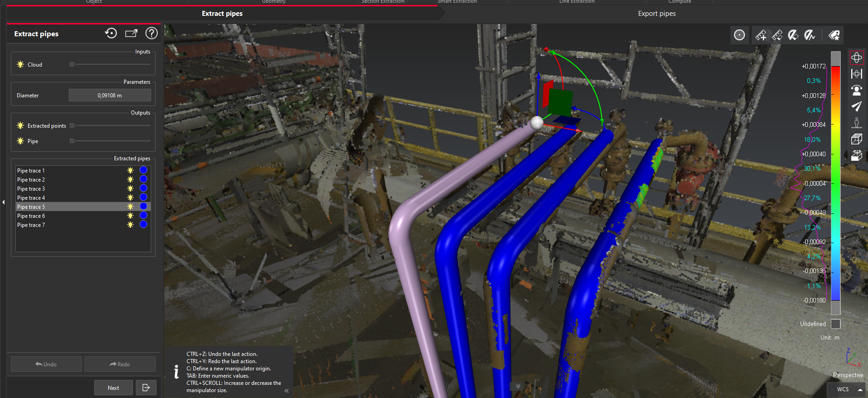The width and height of the screenshot is (868, 398).
Task: Expand the bottom panel with down chevron
Action: [x=518, y=386]
